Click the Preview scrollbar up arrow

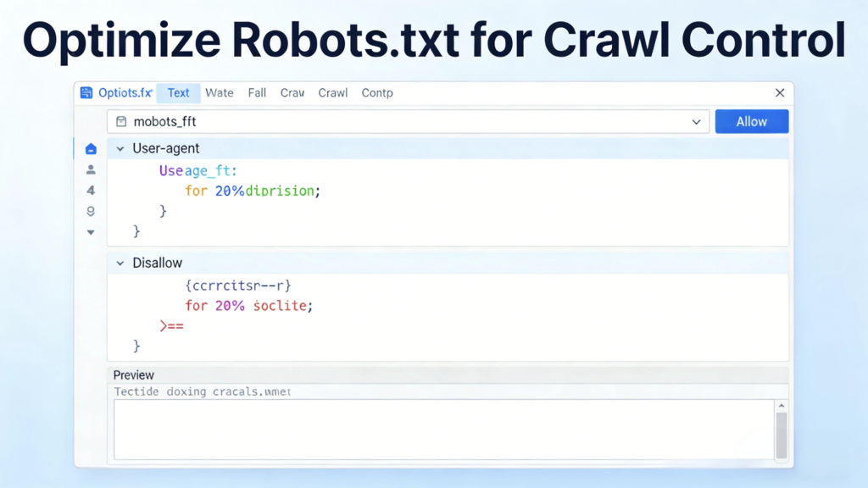pos(781,407)
